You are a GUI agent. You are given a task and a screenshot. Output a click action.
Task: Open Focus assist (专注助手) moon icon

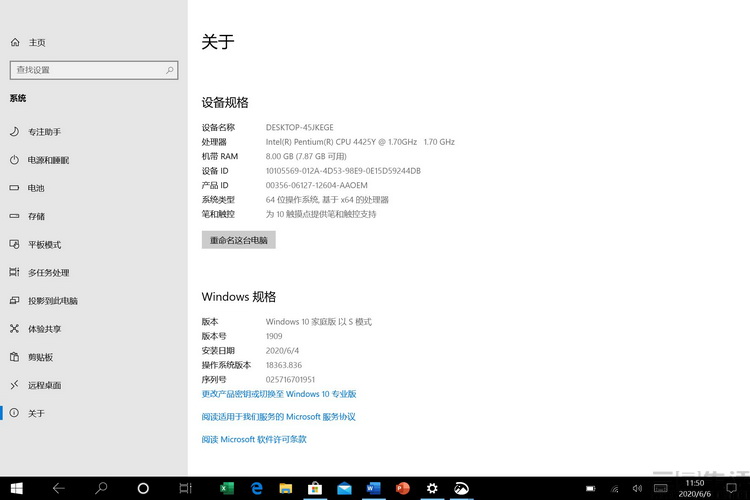pos(14,132)
